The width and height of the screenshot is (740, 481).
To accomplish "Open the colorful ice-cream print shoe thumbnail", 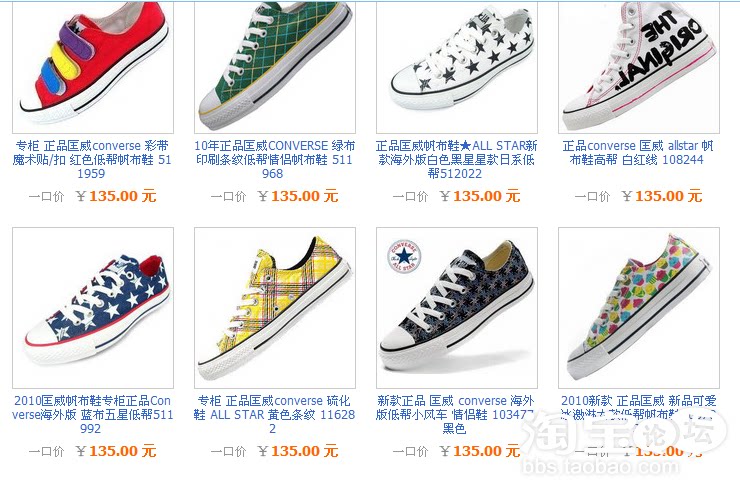I will coord(639,308).
